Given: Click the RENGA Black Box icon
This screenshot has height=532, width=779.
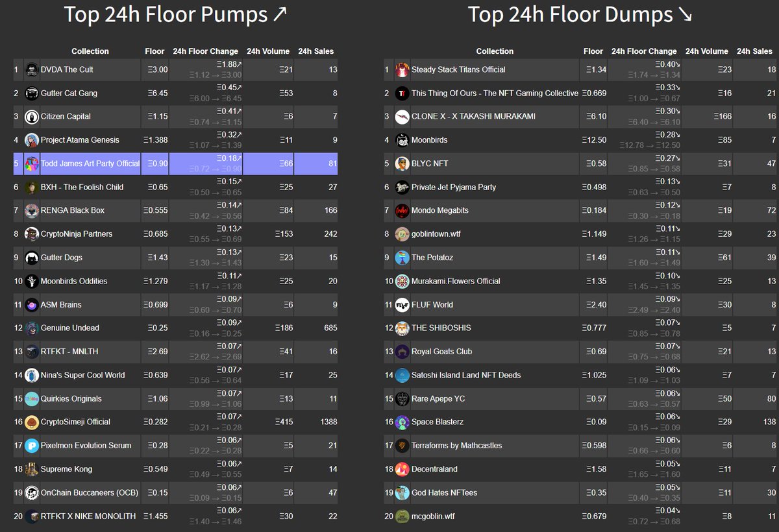Looking at the screenshot, I should coord(32,211).
